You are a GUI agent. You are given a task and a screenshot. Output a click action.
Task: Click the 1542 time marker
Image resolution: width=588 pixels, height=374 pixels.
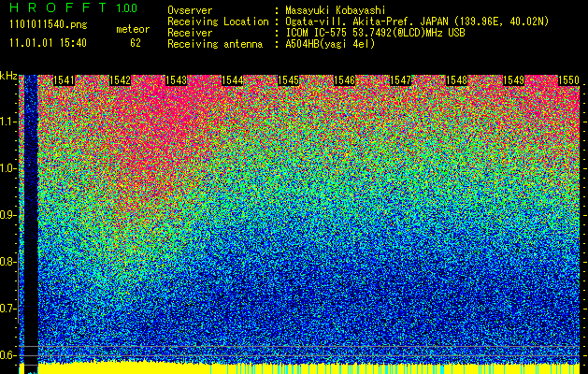point(120,80)
